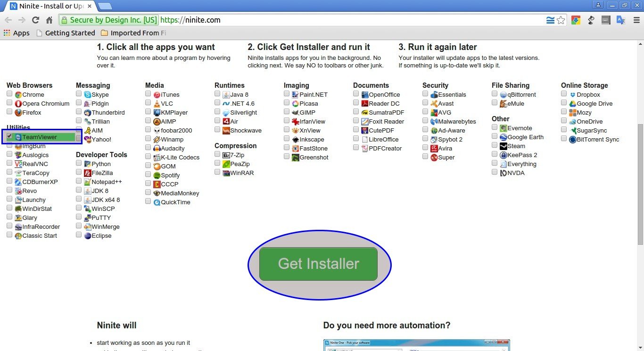Click the Google Drive icon

click(x=573, y=104)
